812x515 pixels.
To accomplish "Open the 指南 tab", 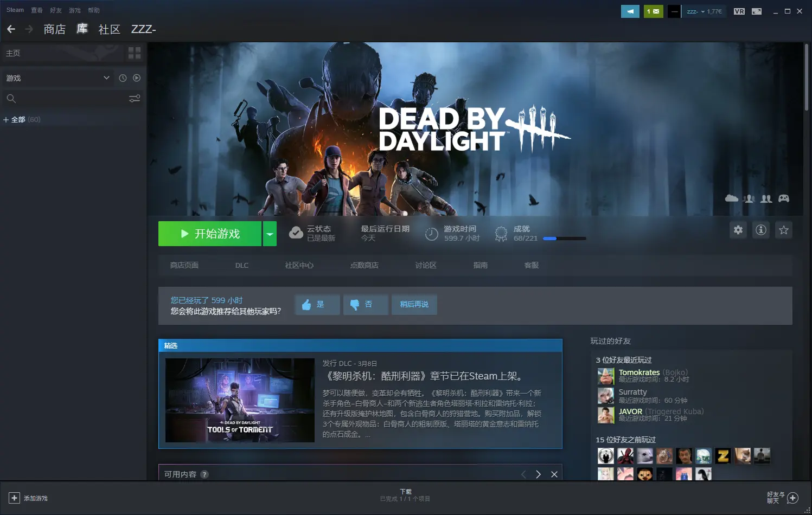I will [x=481, y=265].
